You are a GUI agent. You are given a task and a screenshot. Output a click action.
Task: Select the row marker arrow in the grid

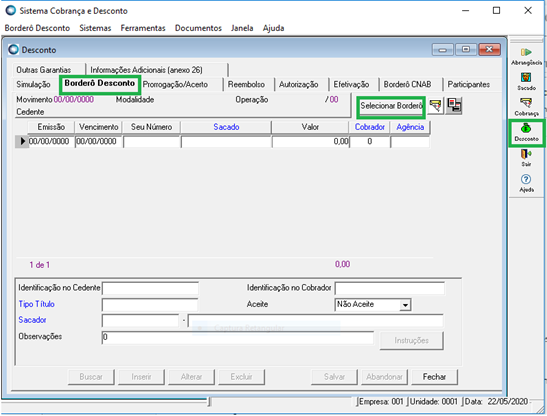coord(22,141)
